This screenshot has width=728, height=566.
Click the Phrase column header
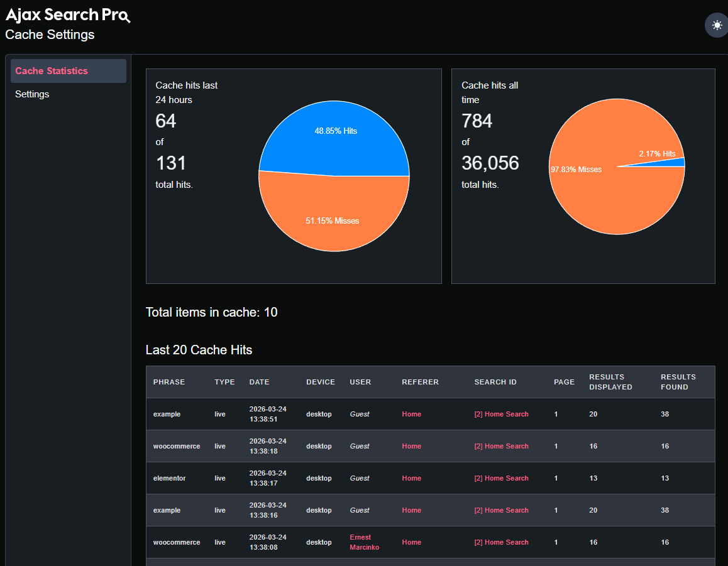(x=169, y=382)
